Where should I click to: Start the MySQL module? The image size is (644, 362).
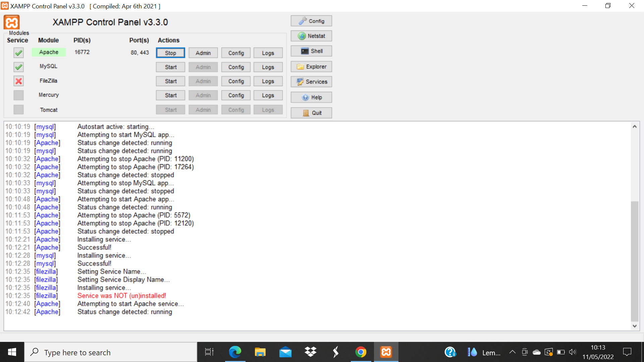pyautogui.click(x=170, y=67)
